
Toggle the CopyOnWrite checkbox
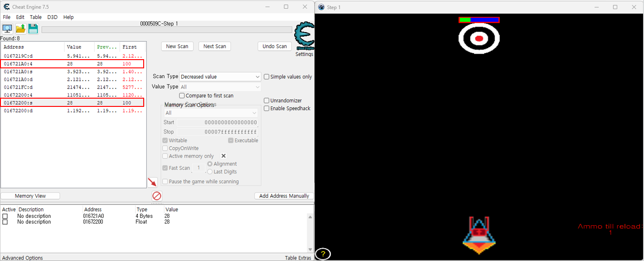(165, 148)
